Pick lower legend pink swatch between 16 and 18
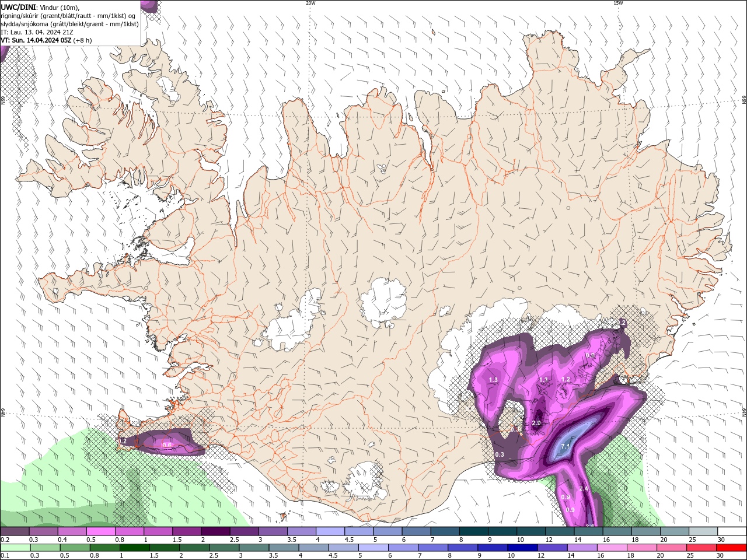 tap(613, 548)
